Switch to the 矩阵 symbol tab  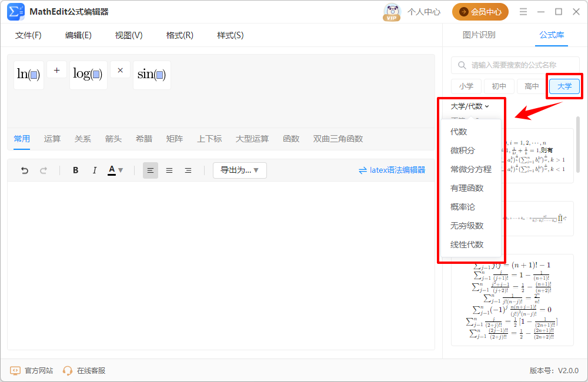click(175, 139)
